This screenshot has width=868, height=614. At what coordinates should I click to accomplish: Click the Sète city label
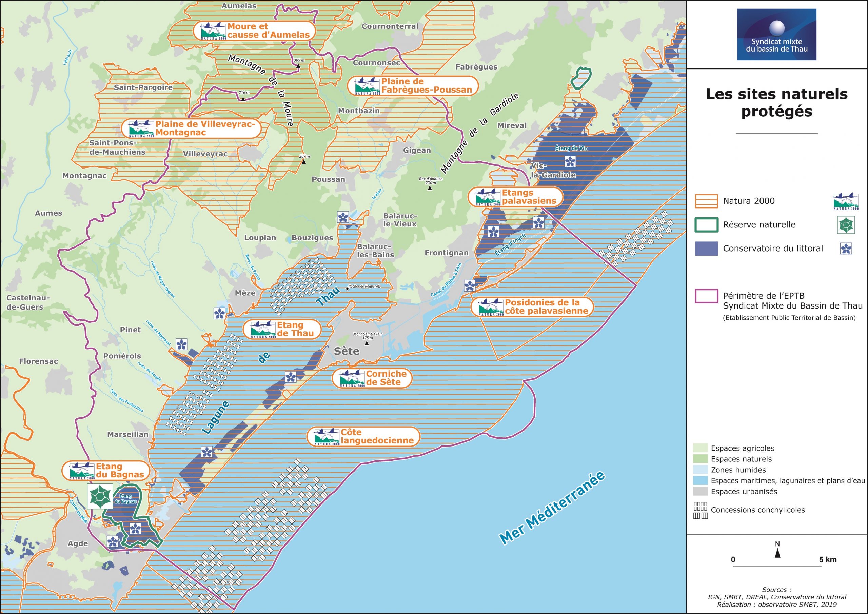[x=346, y=351]
